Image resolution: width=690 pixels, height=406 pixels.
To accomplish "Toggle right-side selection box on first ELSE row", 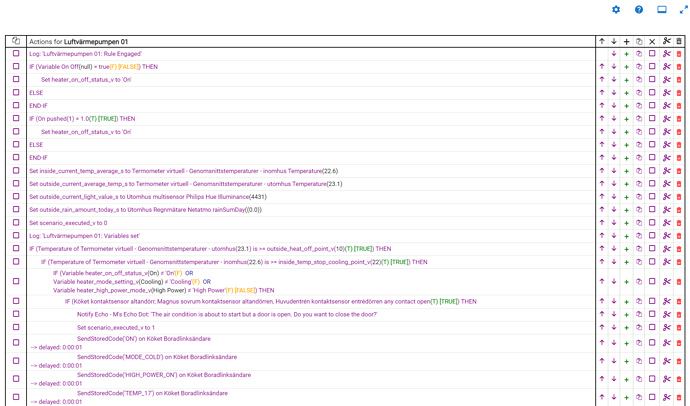I will [x=652, y=92].
